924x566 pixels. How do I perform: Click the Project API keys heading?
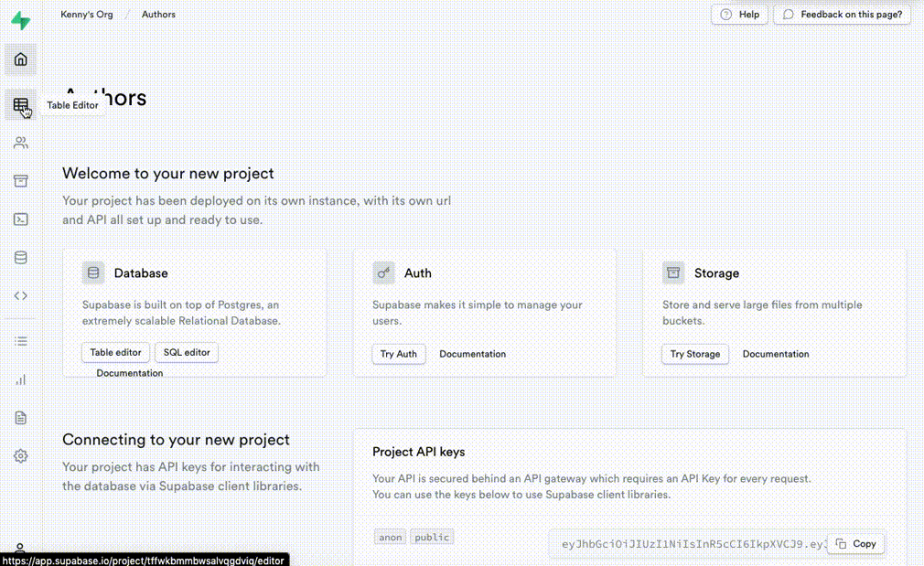418,452
